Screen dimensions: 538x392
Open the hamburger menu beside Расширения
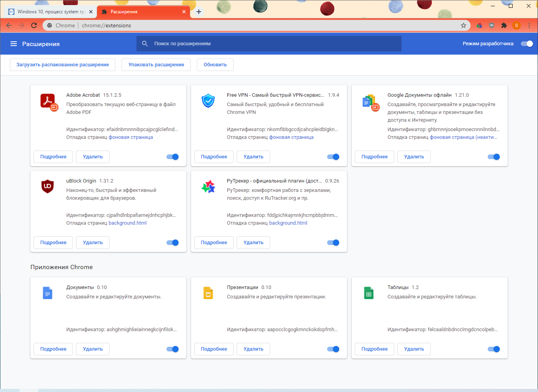click(14, 44)
